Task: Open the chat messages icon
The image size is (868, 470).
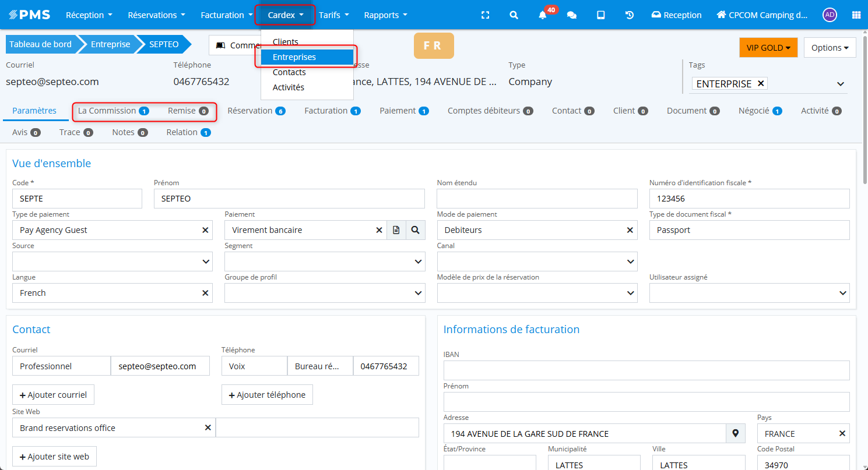Action: click(572, 15)
